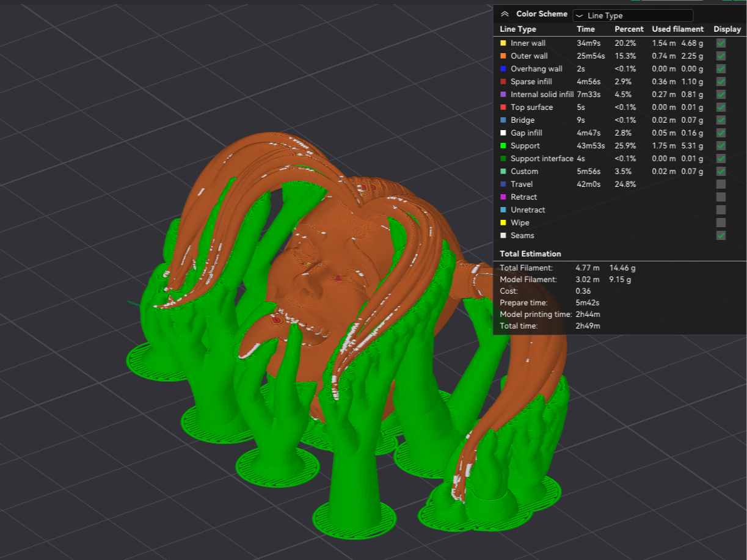Viewport: 747px width, 560px height.
Task: Select the Seams line type label
Action: pyautogui.click(x=522, y=235)
